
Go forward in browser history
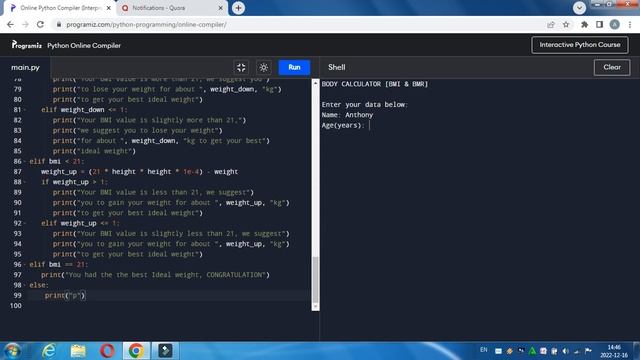pyautogui.click(x=25, y=24)
